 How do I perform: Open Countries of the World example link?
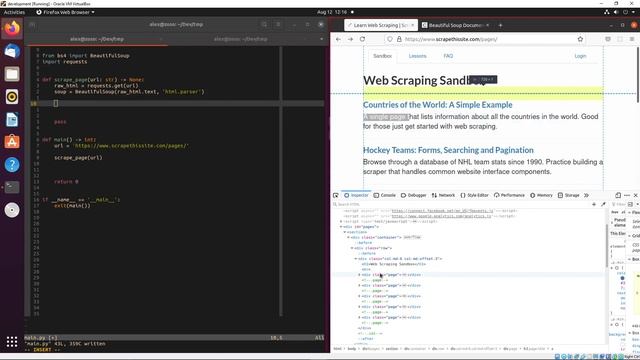tap(438, 105)
